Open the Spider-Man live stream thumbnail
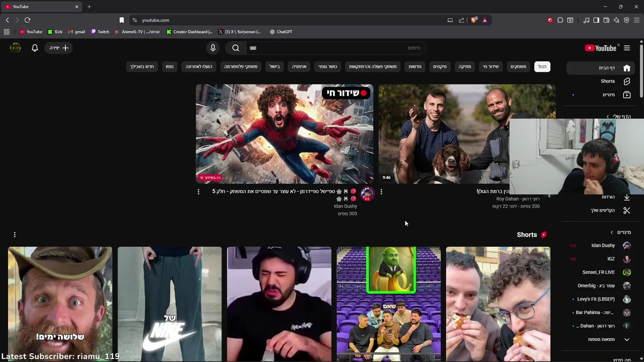This screenshot has height=362, width=644. pos(284,134)
